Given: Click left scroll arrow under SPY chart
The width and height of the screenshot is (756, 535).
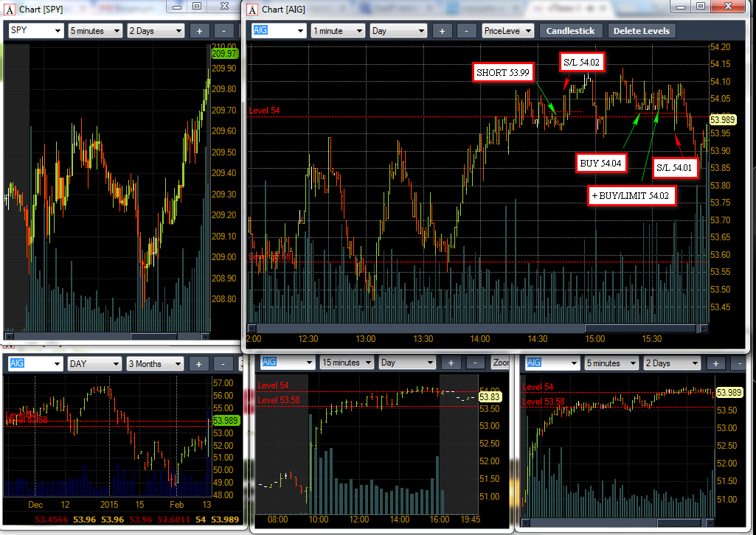Looking at the screenshot, I should [9, 336].
